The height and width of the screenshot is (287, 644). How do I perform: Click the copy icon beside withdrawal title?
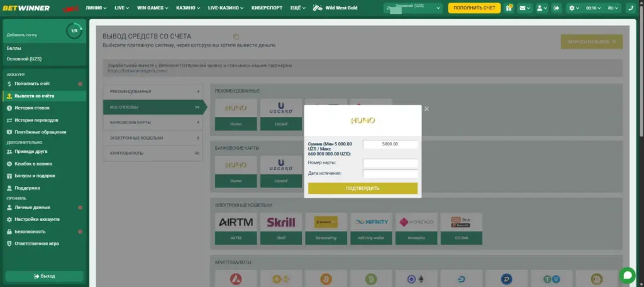pyautogui.click(x=236, y=37)
